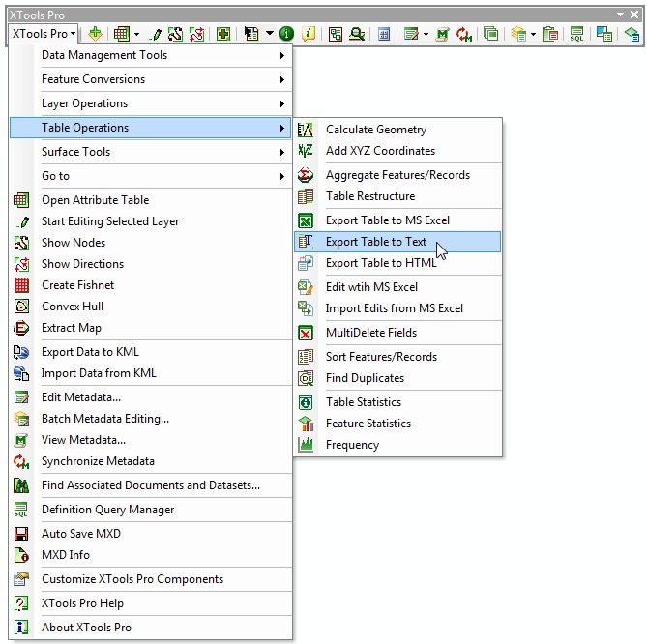This screenshot has height=644, width=647.
Task: Click the green round info toolbar icon
Action: [286, 34]
